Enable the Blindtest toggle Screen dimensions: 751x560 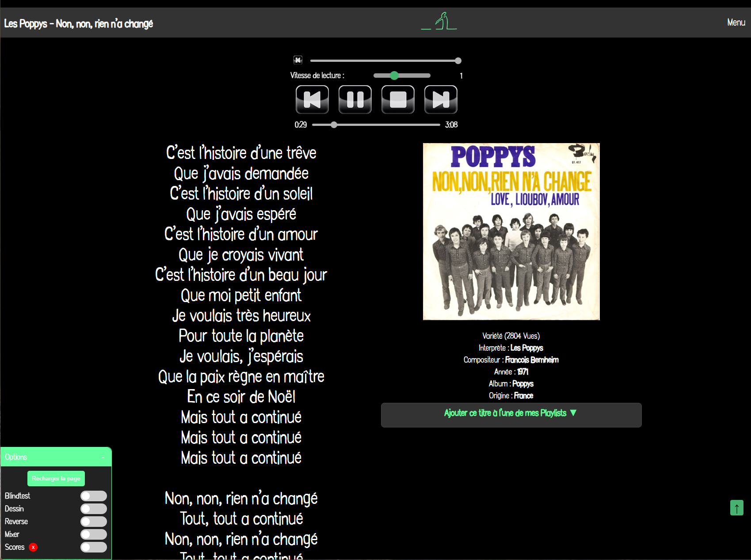tap(94, 496)
